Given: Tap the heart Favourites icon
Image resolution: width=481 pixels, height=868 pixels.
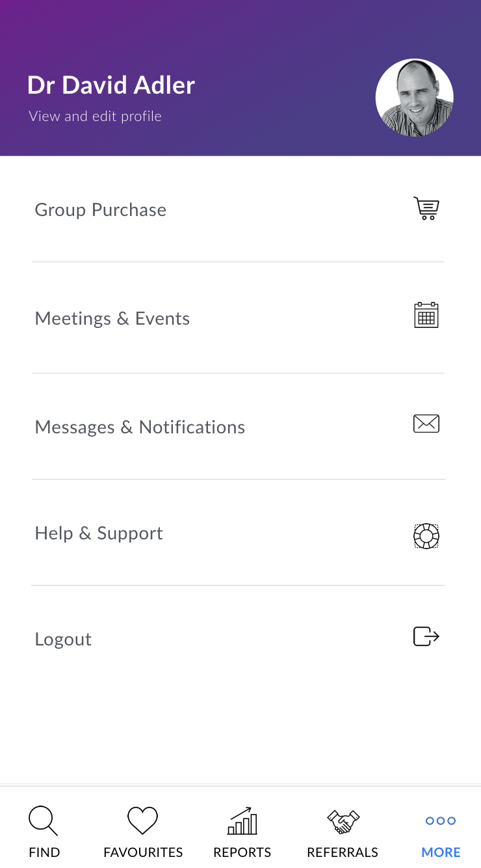Looking at the screenshot, I should click(143, 821).
